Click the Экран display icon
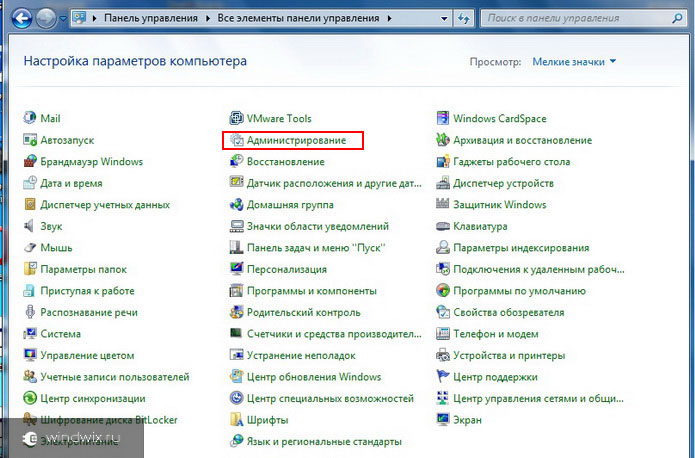 tap(443, 419)
